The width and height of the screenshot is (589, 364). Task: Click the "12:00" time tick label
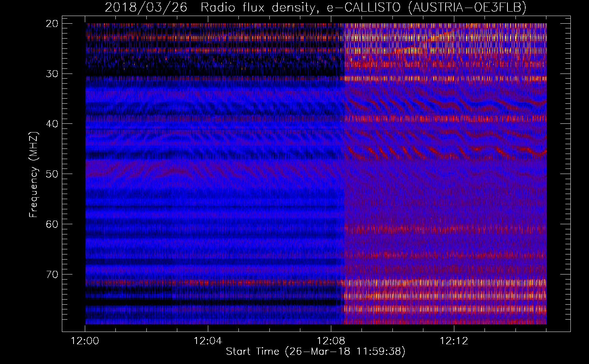pyautogui.click(x=85, y=341)
